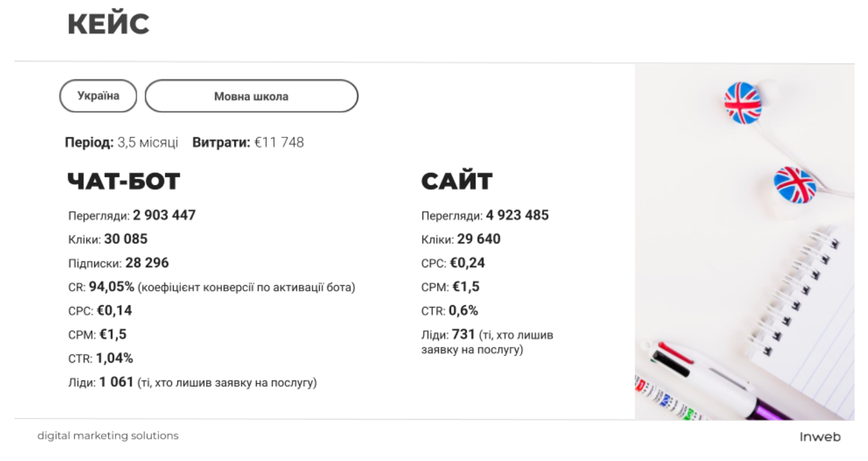Viewport: 868px width, 461px height.
Task: Click chat-bot Підписки value 28 296
Action: (147, 263)
